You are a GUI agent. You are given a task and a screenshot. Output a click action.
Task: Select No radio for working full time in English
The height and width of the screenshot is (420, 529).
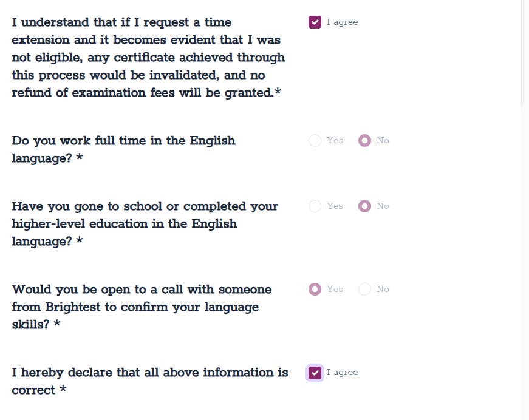(364, 141)
